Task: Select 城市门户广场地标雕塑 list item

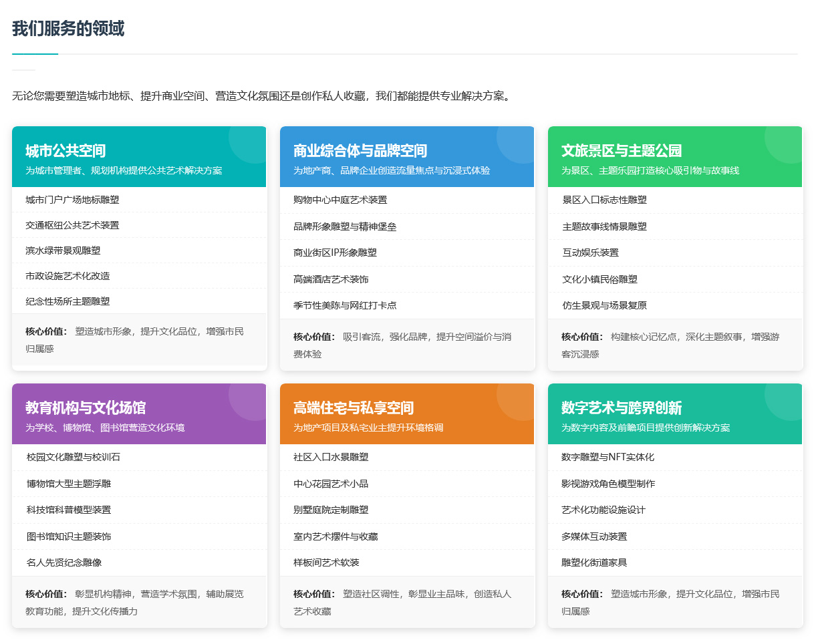Action: tap(72, 200)
